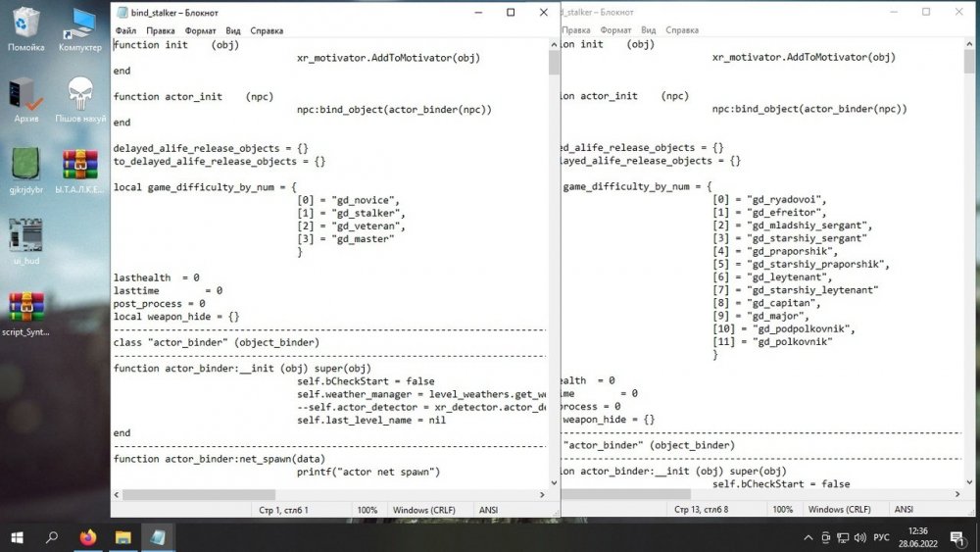Click scroll-down arrow in right Notepad
Screen dimensions: 980x552
pyautogui.click(x=969, y=482)
